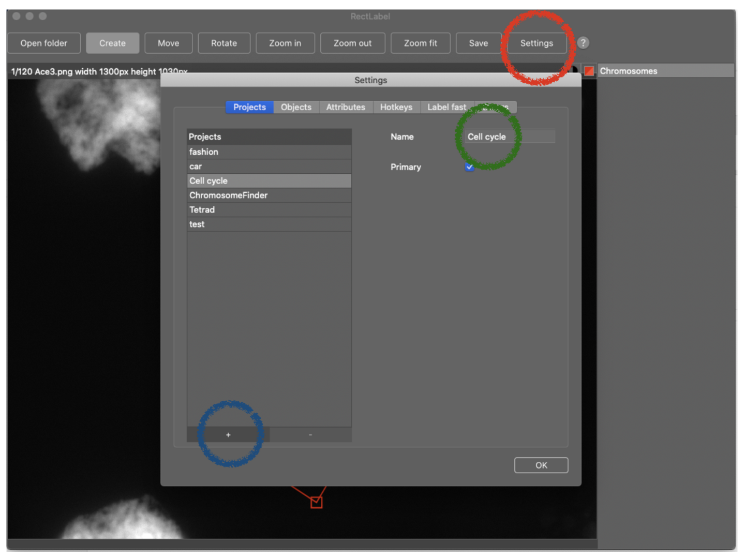Image resolution: width=745 pixels, height=560 pixels.
Task: Select the Hotkeys tab
Action: [396, 107]
